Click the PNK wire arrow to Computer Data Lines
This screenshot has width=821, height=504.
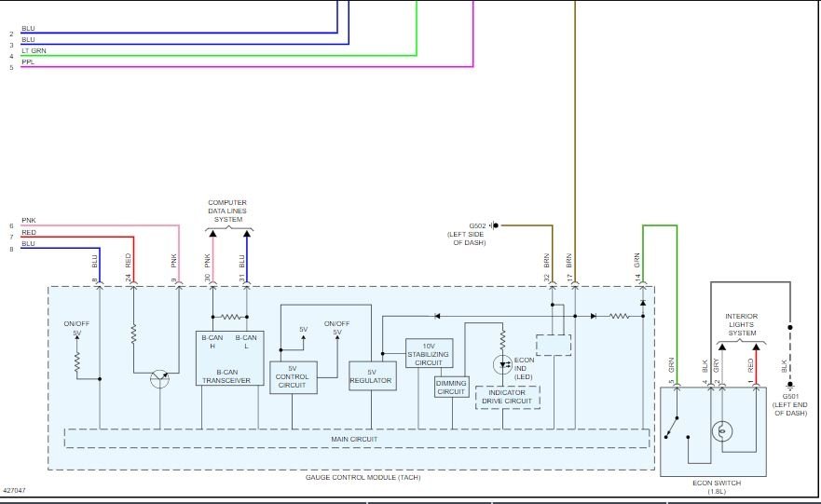(x=212, y=234)
